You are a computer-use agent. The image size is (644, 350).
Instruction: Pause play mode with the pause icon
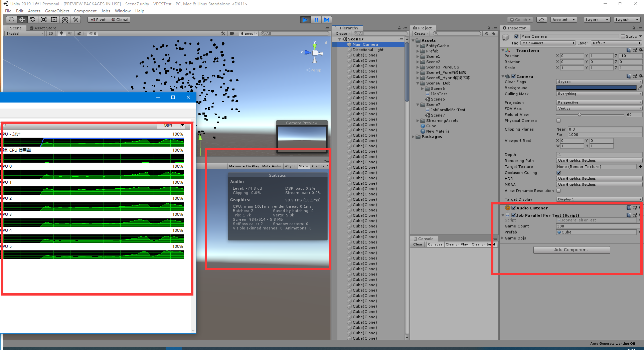[316, 19]
